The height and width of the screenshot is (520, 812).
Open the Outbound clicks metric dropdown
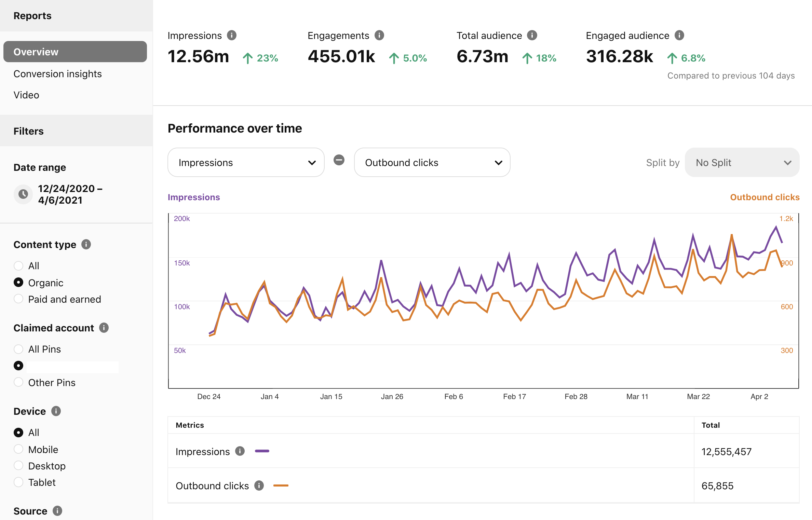(x=432, y=163)
